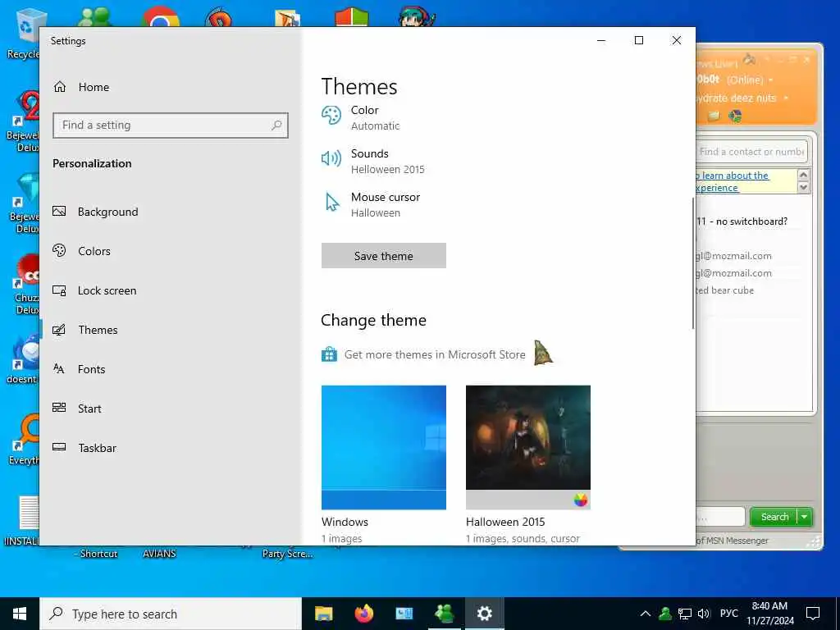Show hidden tray icons chevron
The height and width of the screenshot is (630, 840).
click(646, 614)
